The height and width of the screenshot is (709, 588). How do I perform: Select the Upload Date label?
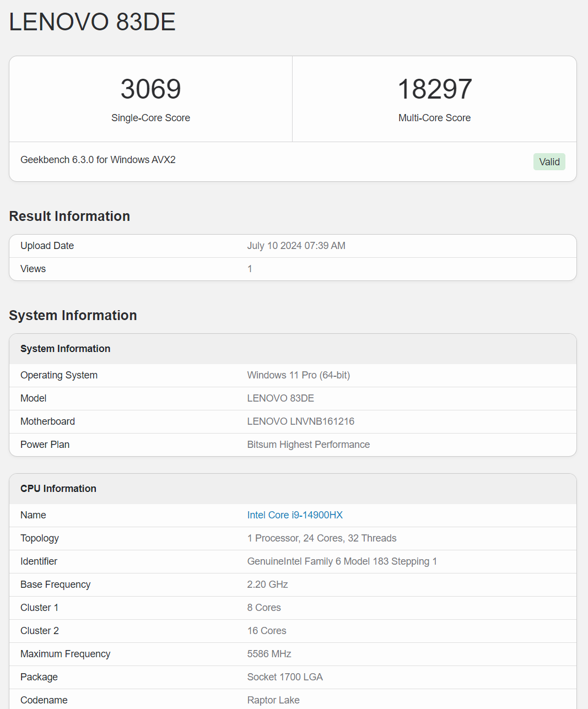(47, 246)
